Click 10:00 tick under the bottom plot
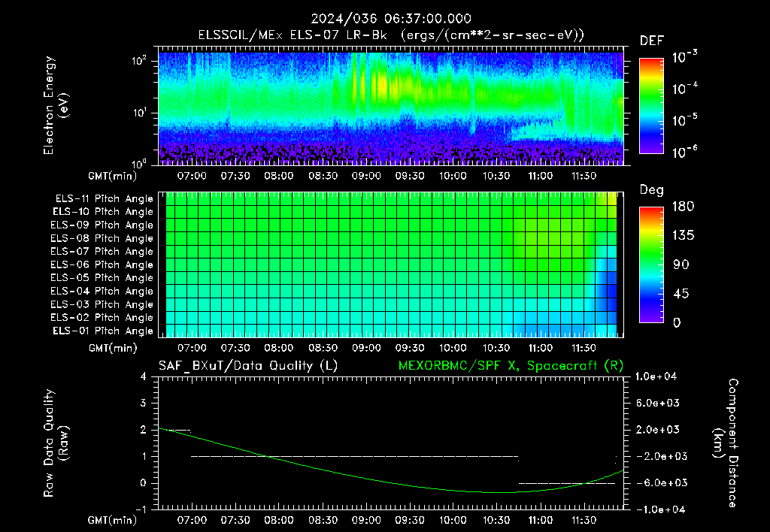Screen dimensions: 770x532 (453, 520)
